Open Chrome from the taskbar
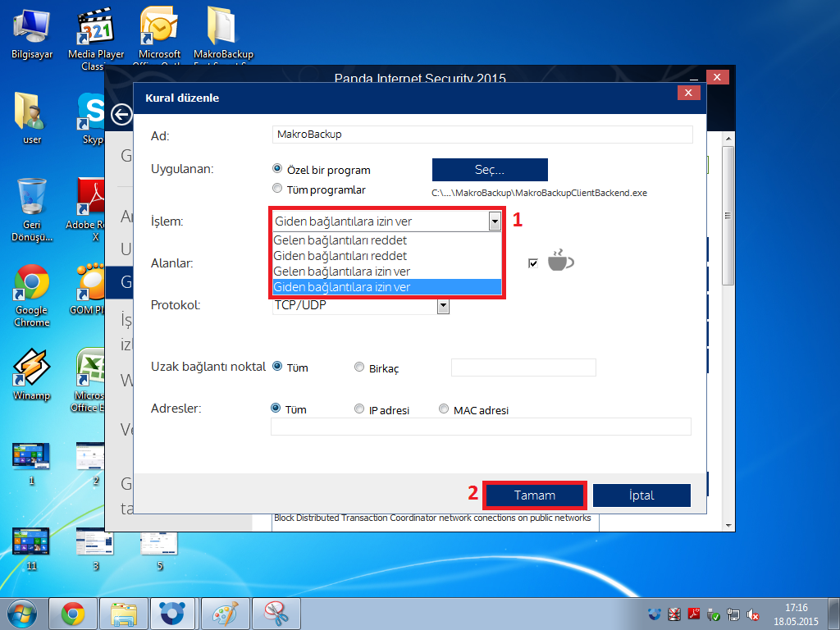The image size is (840, 630). coord(73,614)
